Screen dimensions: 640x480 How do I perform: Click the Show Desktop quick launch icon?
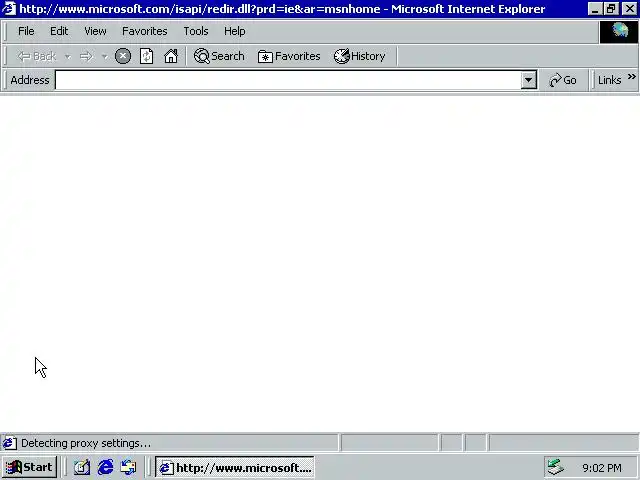[x=82, y=467]
